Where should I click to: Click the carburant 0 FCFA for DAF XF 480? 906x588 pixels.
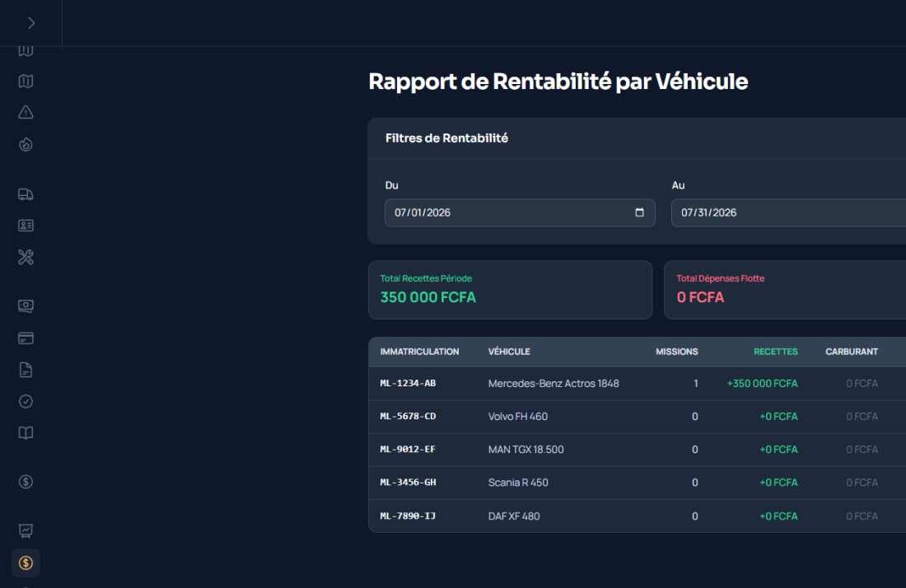click(x=862, y=516)
